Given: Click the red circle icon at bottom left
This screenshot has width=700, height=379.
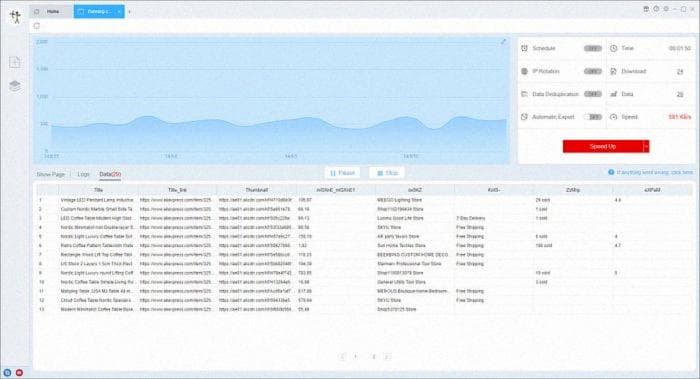Looking at the screenshot, I should point(19,372).
